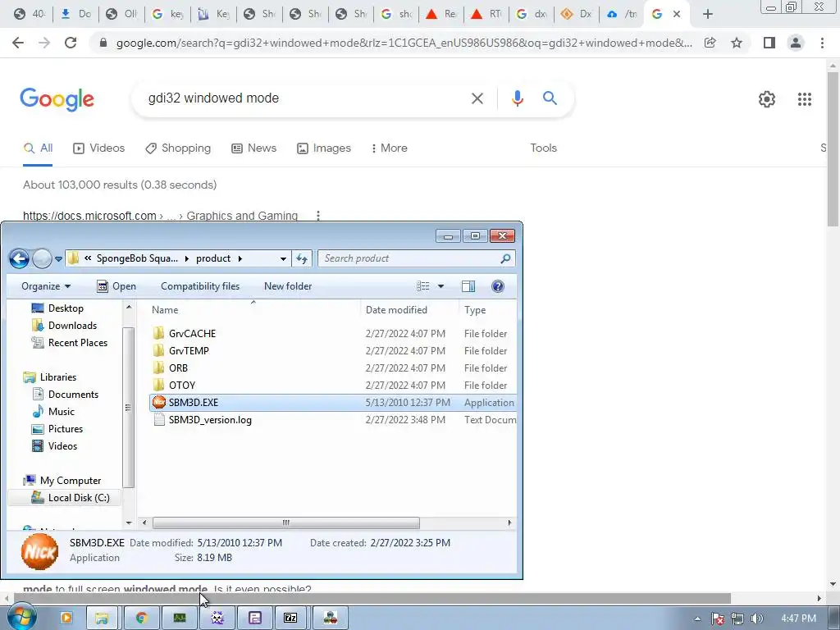Switch to Images results tab

[x=324, y=148]
